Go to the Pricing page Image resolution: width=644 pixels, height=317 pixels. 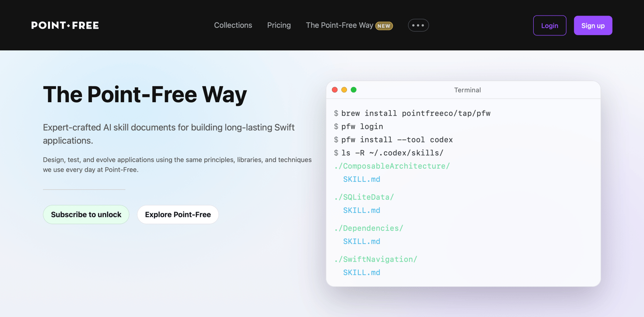tap(279, 25)
